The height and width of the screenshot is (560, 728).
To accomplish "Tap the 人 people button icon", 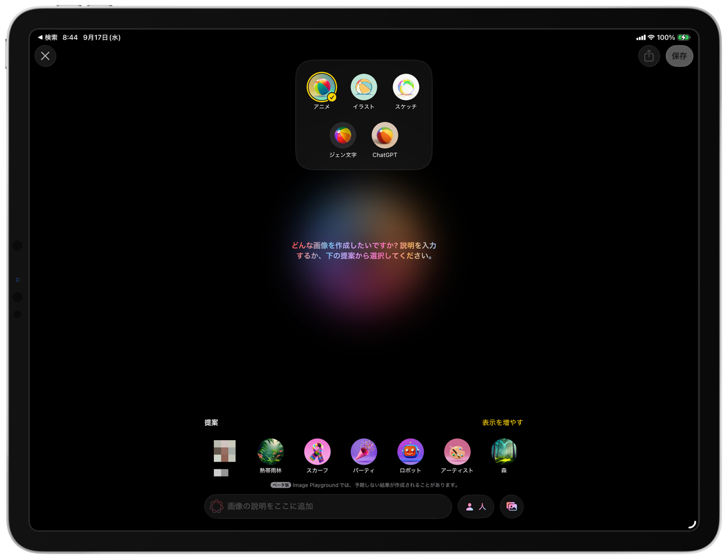I will pos(475,506).
